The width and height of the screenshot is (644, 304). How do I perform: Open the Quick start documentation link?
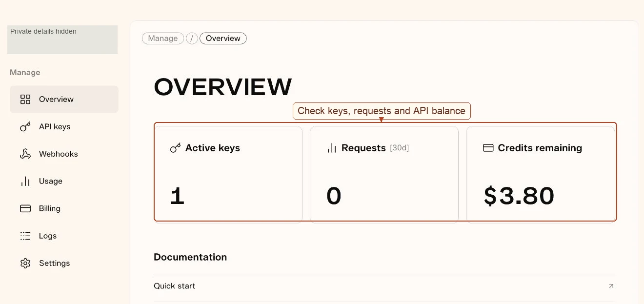point(384,286)
